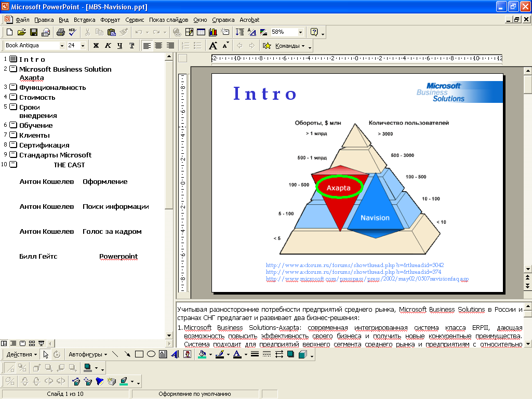Open the Правка menu

coord(44,20)
